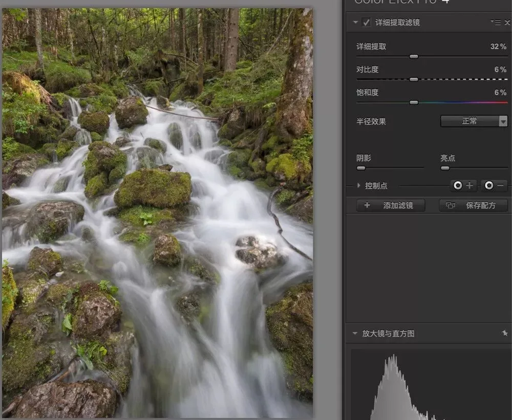Click the 保存配方 button
512x420 pixels.
tap(474, 205)
